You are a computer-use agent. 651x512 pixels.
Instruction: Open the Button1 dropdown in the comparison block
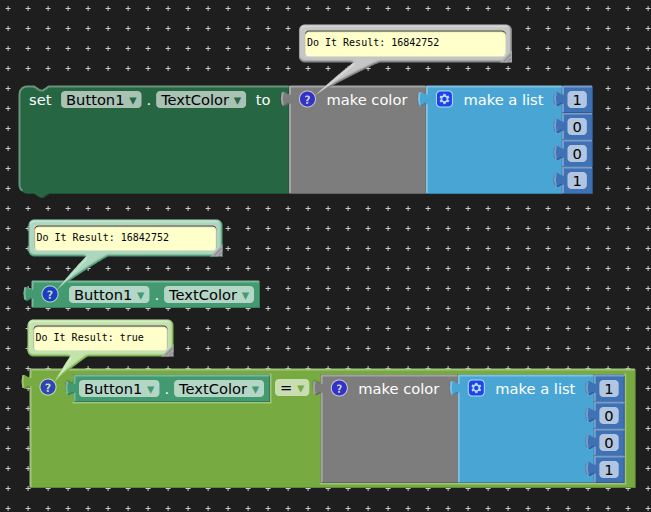[120, 389]
